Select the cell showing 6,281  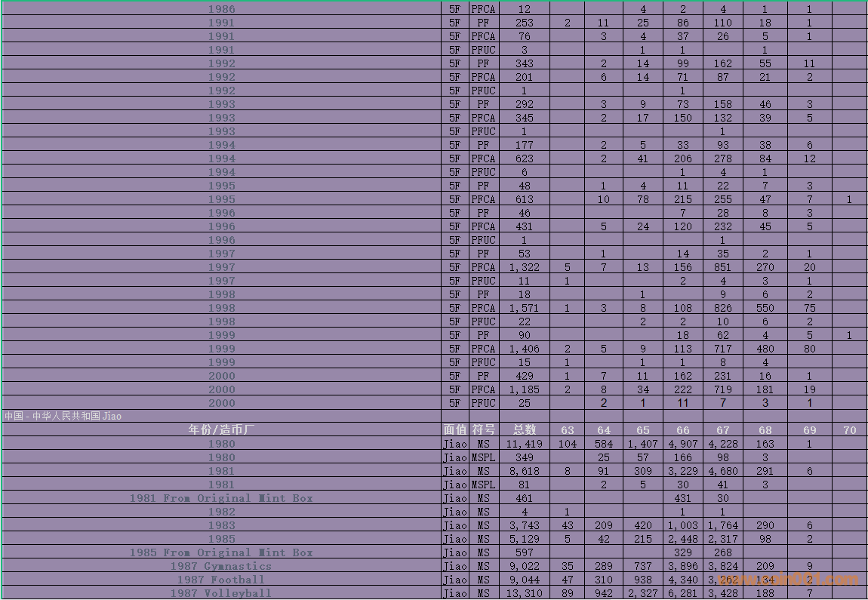pyautogui.click(x=682, y=593)
